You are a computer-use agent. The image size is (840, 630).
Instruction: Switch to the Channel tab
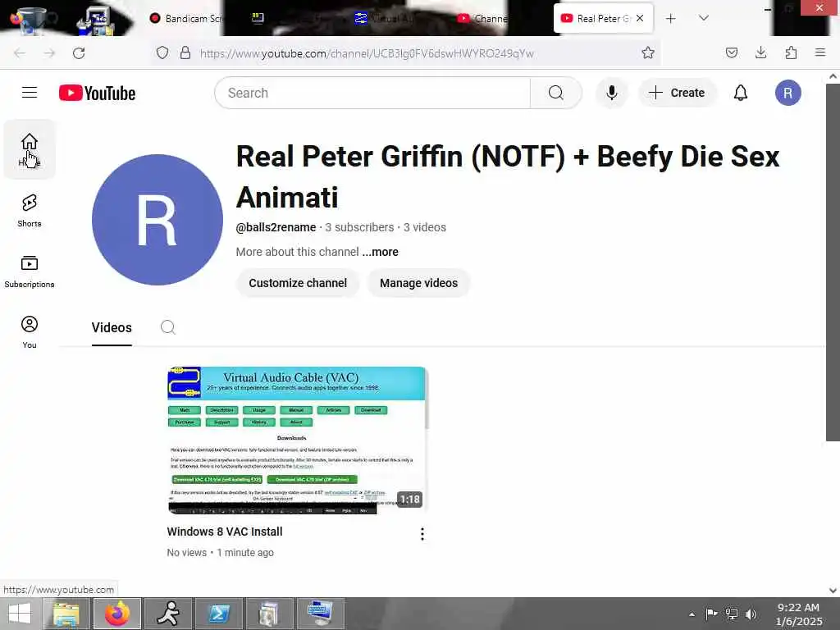click(x=482, y=18)
